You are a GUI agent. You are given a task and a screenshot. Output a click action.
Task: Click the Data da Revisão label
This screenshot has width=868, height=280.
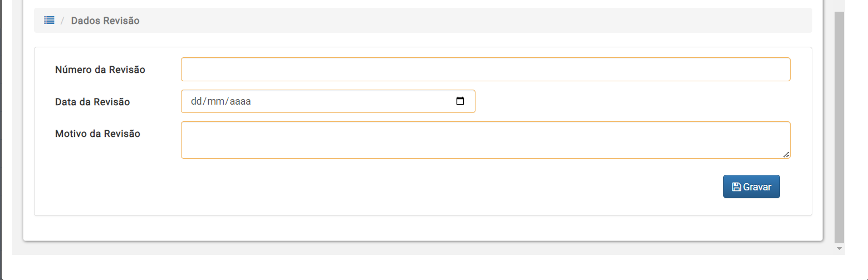click(x=92, y=102)
